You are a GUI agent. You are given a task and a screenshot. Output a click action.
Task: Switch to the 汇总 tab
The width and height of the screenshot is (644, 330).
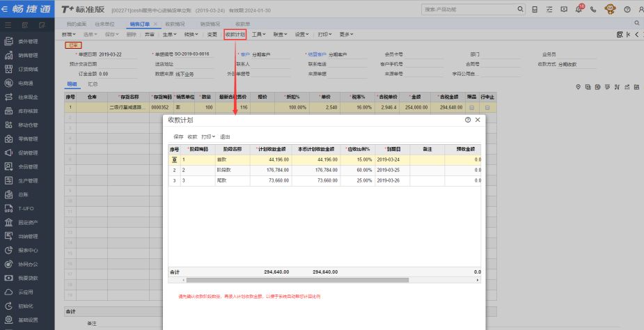(x=93, y=84)
